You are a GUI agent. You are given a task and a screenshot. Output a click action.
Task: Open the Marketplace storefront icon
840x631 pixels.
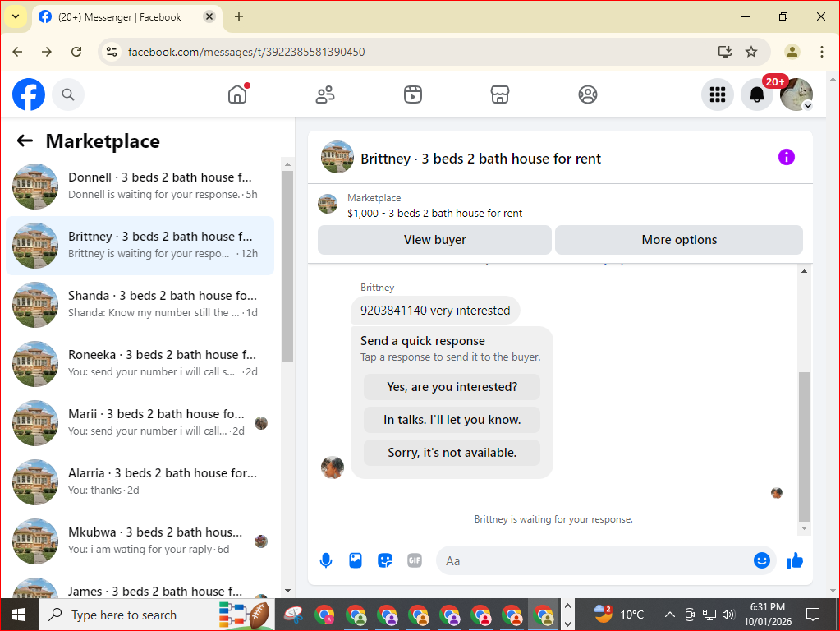pos(500,94)
